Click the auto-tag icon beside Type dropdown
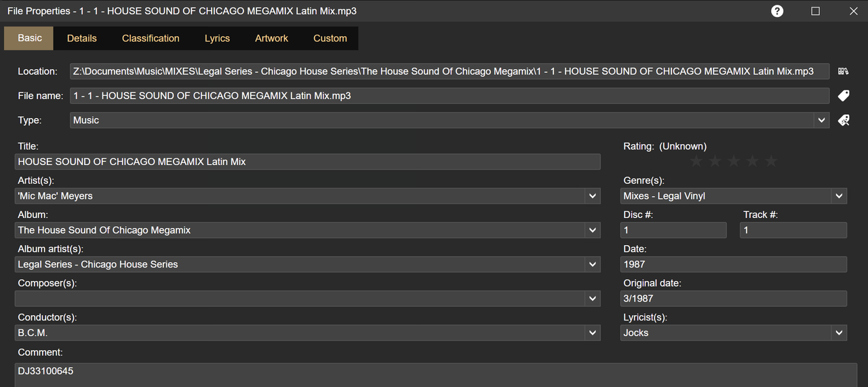This screenshot has height=387, width=868. pos(844,120)
